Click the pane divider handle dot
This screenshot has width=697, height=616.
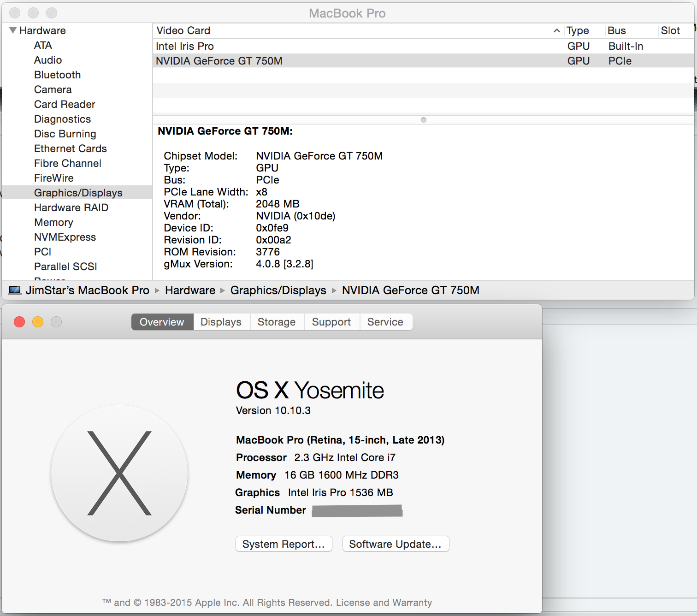424,120
